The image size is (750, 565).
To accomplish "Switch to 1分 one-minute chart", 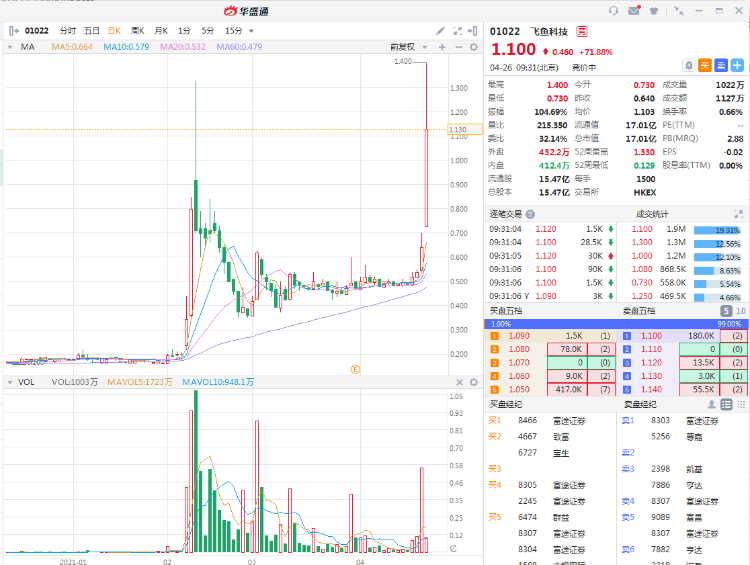I will tap(184, 31).
